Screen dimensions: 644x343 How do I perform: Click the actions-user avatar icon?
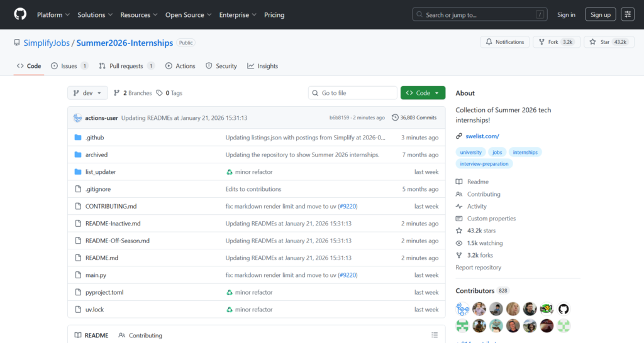click(77, 117)
